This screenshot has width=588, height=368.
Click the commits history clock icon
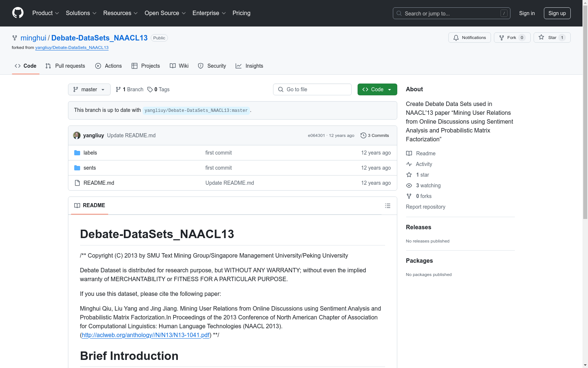point(363,135)
